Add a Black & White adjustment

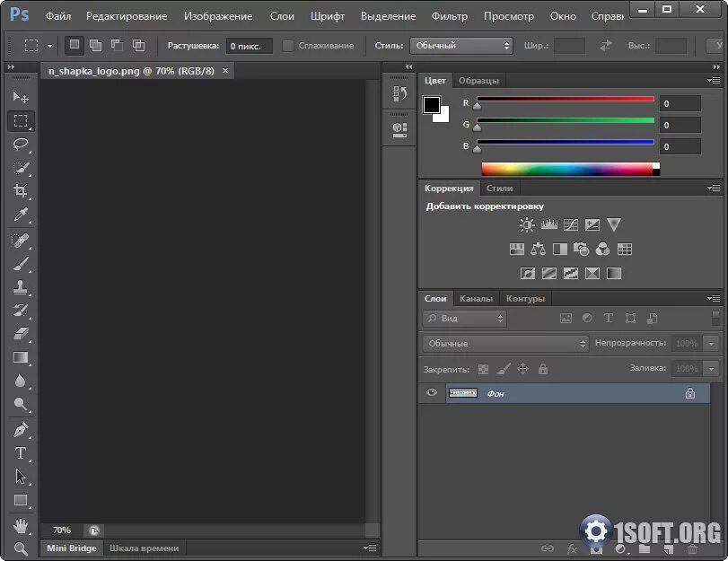(560, 250)
